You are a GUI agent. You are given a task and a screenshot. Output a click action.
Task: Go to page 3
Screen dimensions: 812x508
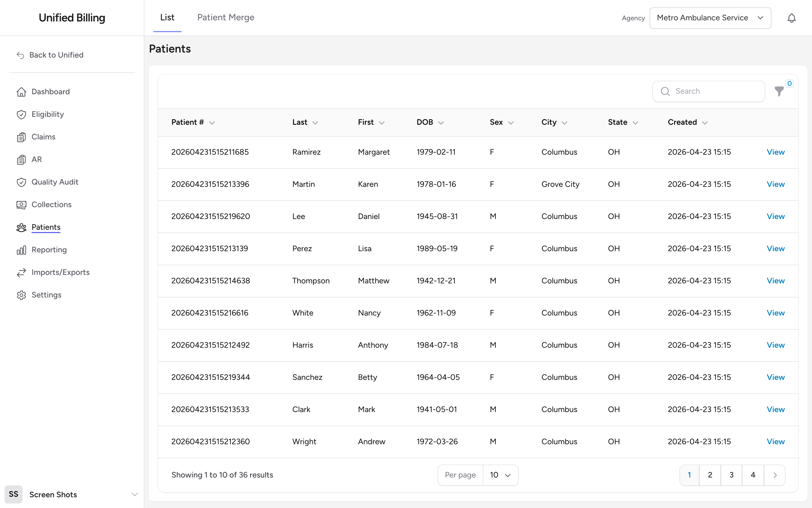[x=731, y=475]
